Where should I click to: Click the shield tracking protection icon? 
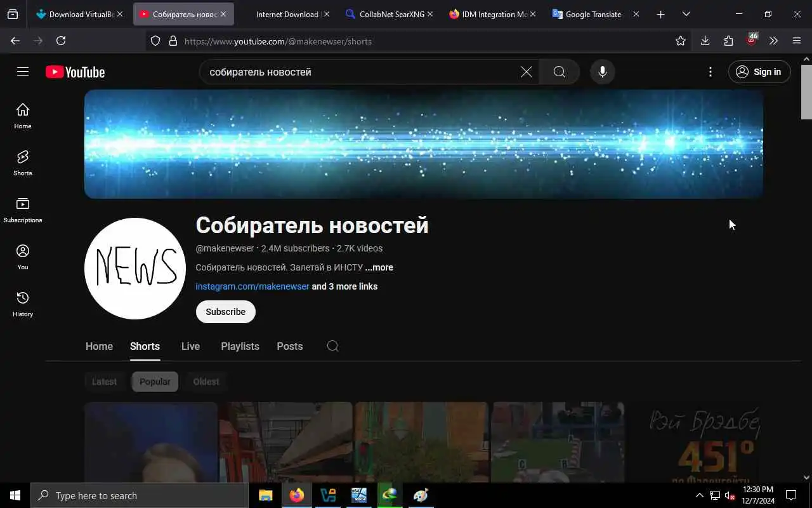pos(155,41)
